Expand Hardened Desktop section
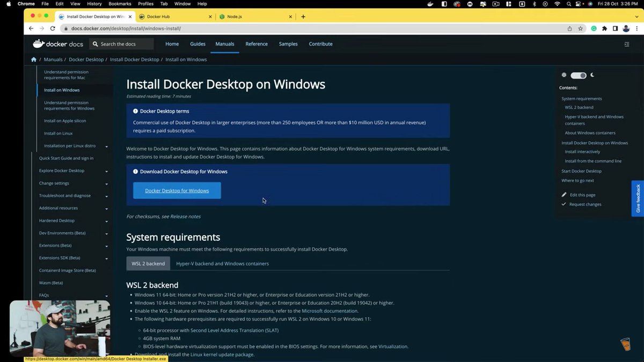The height and width of the screenshot is (362, 644). coord(107,221)
